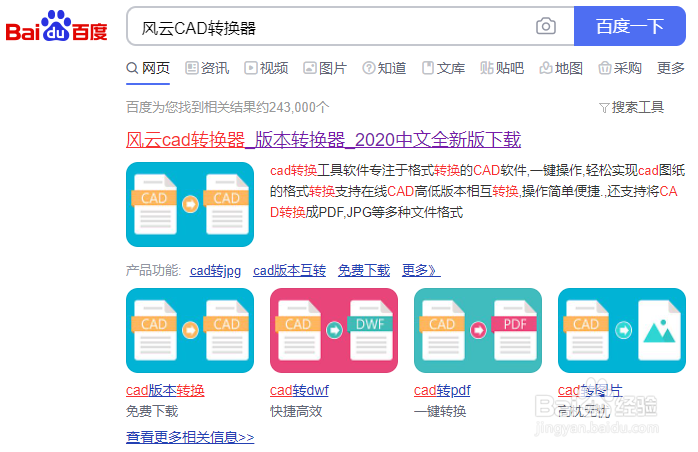Viewport: 698px width, 452px height.
Task: Click the 免费下载 caption under cad版本转换
Action: [x=152, y=411]
